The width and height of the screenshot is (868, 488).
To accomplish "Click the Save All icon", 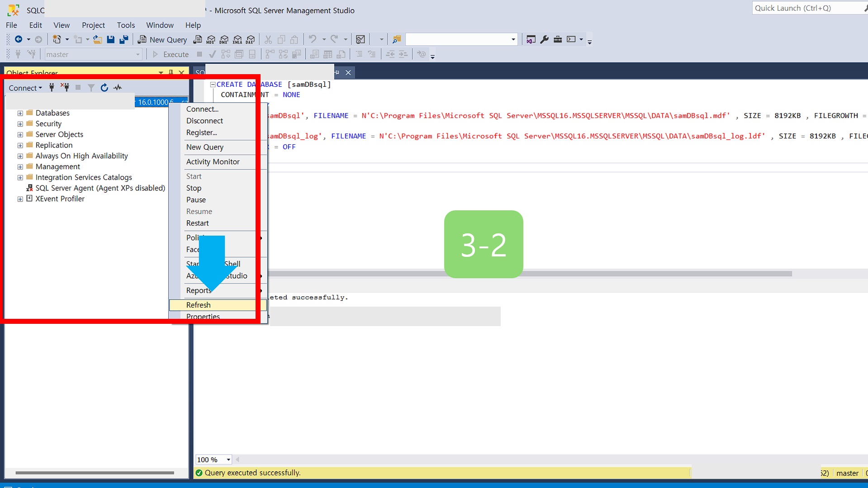I will coord(123,39).
